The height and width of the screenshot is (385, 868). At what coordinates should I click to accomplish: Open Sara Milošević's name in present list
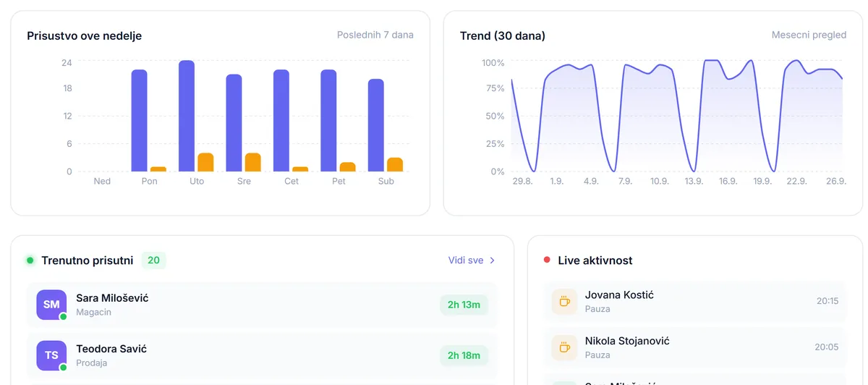pos(112,298)
